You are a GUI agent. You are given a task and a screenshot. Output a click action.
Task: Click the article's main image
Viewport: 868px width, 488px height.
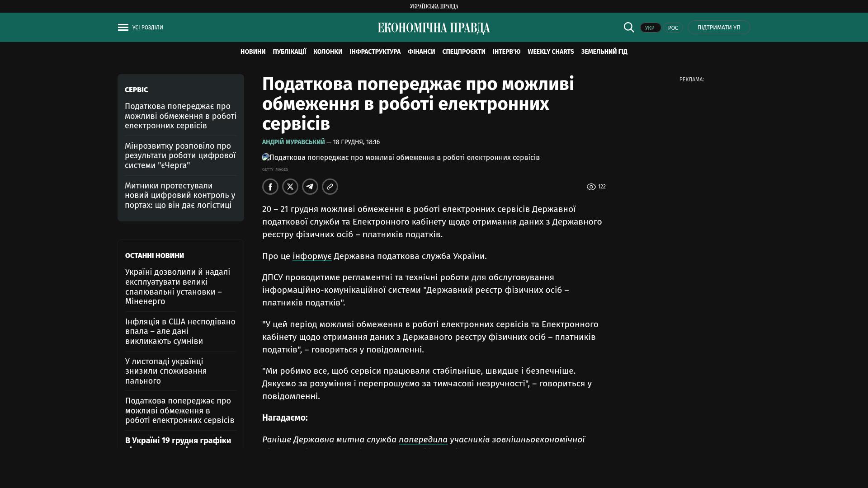click(401, 158)
